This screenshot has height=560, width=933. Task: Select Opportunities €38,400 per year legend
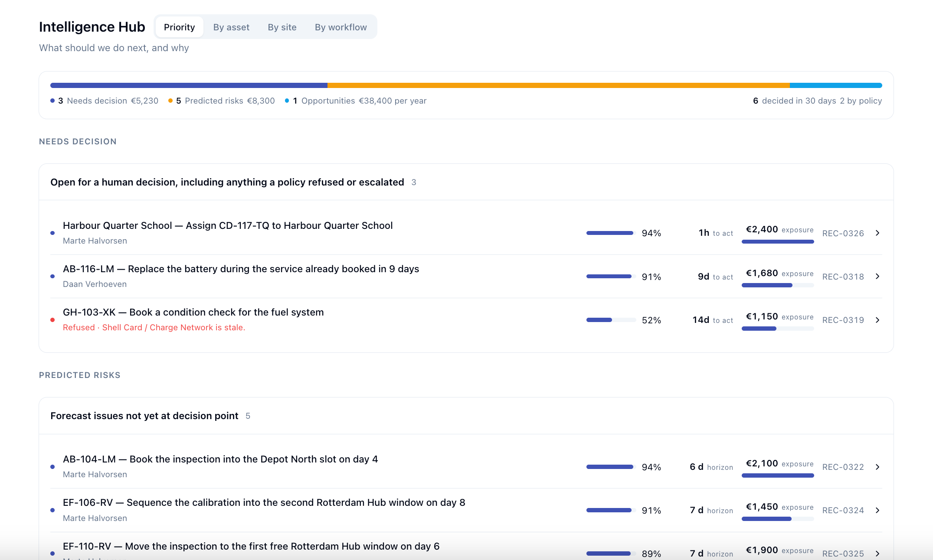356,101
